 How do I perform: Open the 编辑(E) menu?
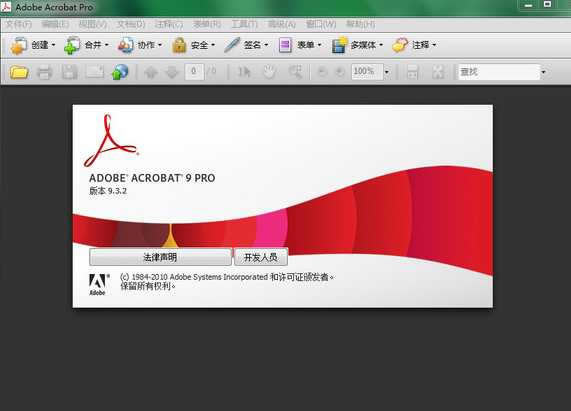(55, 24)
